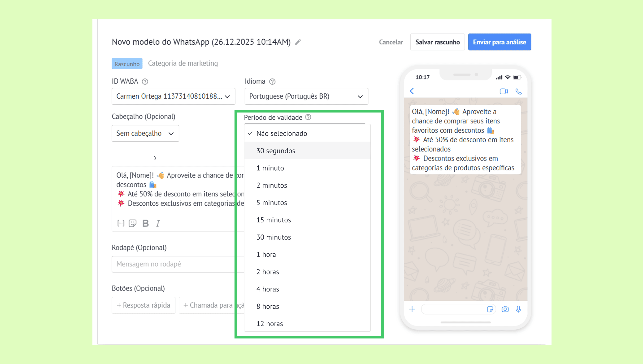
Task: Click Enviar para análise button
Action: tap(499, 42)
